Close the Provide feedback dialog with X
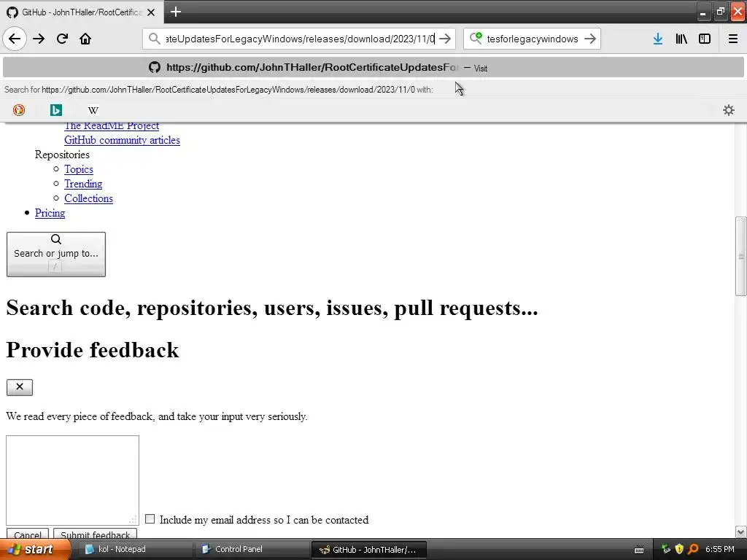Viewport: 747px width, 560px height. [20, 387]
